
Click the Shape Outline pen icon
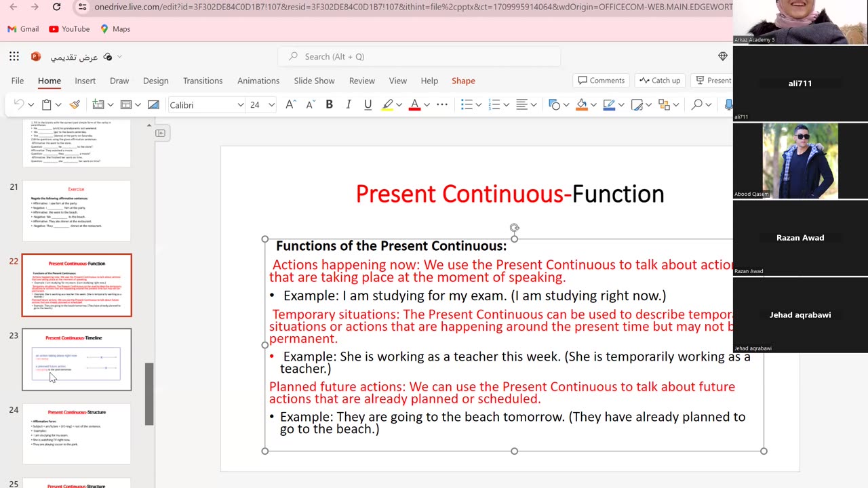tap(609, 104)
